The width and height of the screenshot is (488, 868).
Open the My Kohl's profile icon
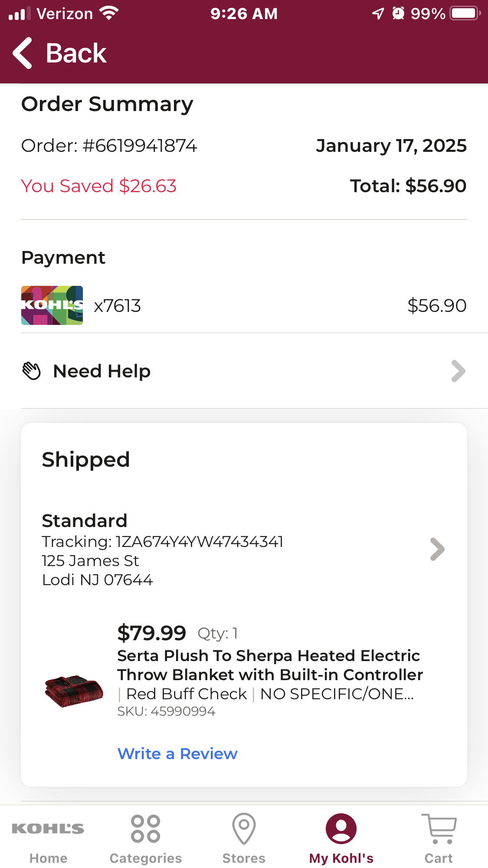[x=341, y=829]
